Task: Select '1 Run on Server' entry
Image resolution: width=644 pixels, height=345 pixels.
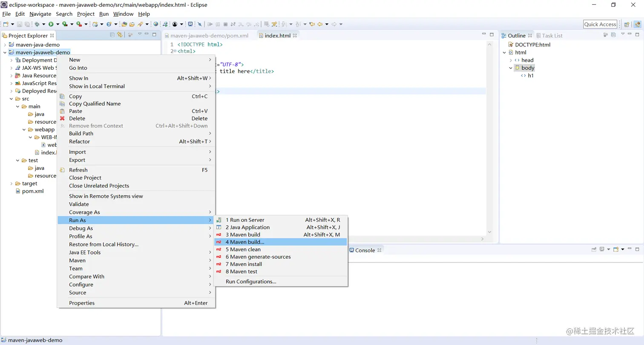Action: (281, 220)
